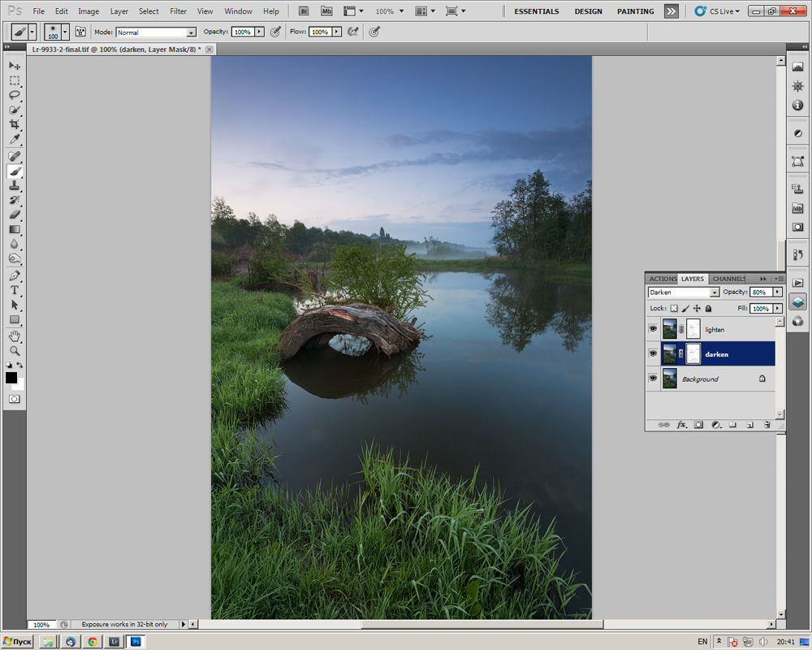Choose the Zoom tool in toolbox

pos(15,350)
